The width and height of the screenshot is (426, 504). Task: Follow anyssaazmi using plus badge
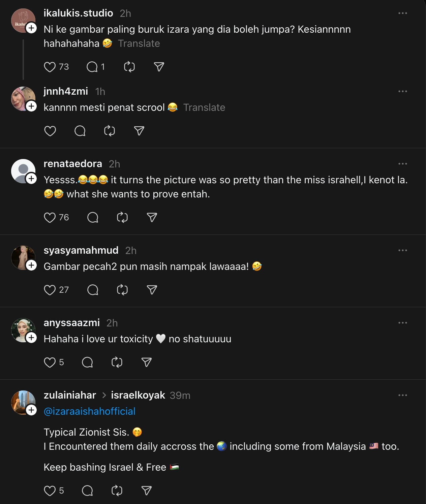(31, 338)
